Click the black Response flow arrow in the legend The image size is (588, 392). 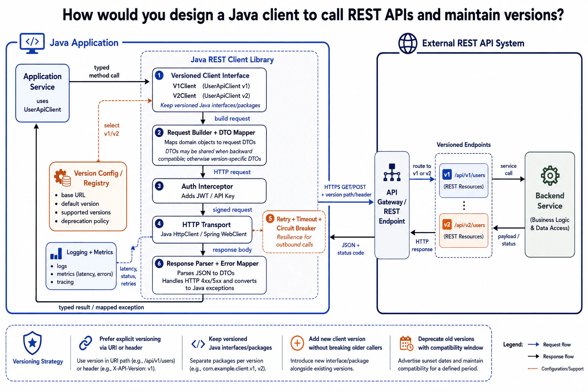[534, 356]
